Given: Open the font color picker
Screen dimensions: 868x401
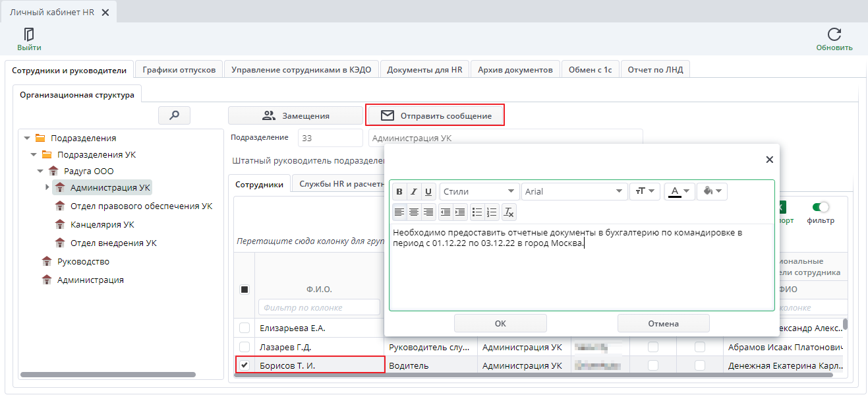Looking at the screenshot, I should coord(680,192).
